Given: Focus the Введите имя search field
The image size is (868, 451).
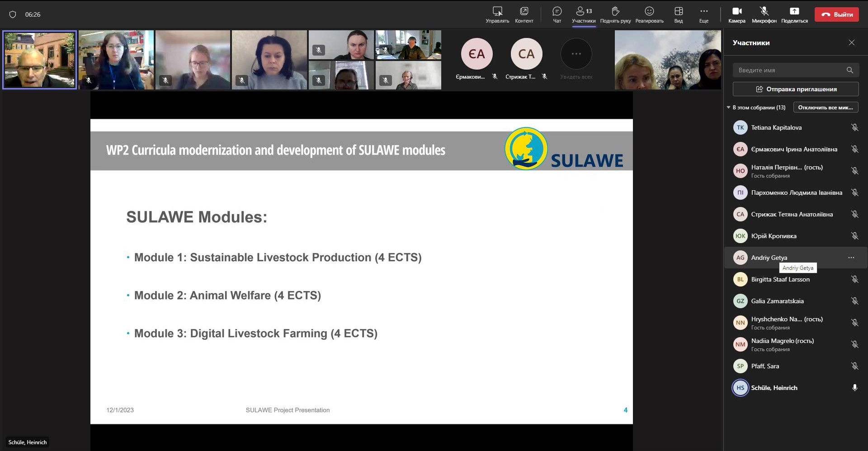Looking at the screenshot, I should [796, 70].
